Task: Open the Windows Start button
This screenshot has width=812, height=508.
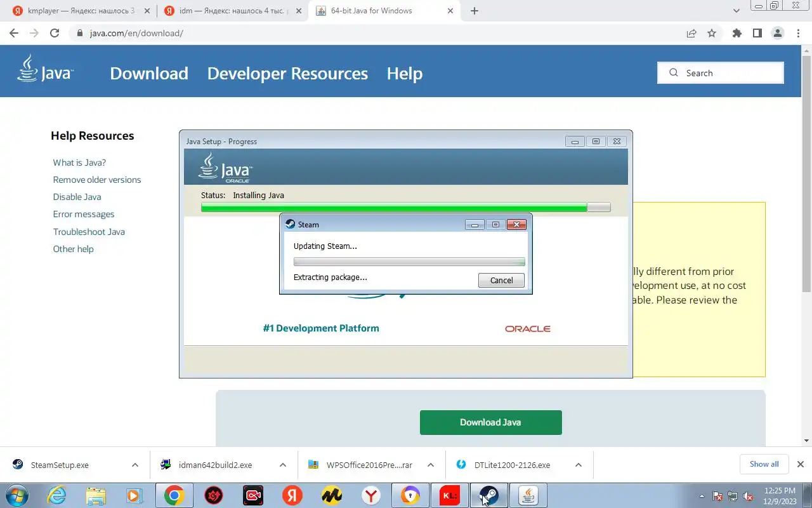Action: tap(16, 496)
